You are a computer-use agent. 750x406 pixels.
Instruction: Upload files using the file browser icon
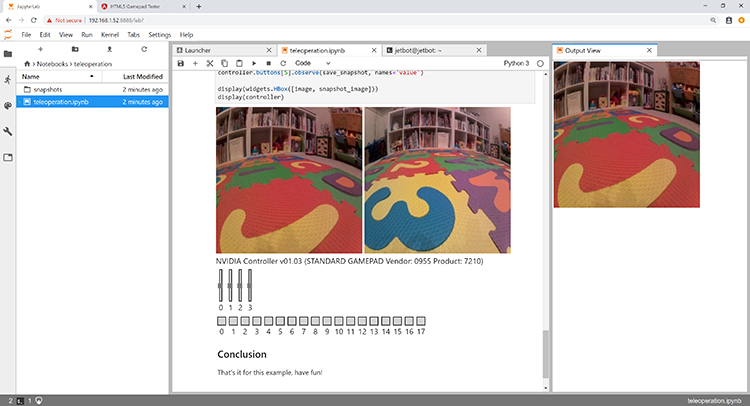pos(109,49)
